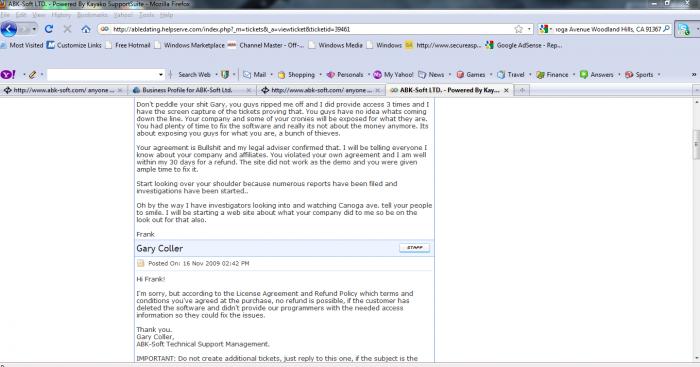Select the ABK-Soft LTD. Powered By Kayako tab
Image resolution: width=700 pixels, height=367 pixels.
(449, 90)
